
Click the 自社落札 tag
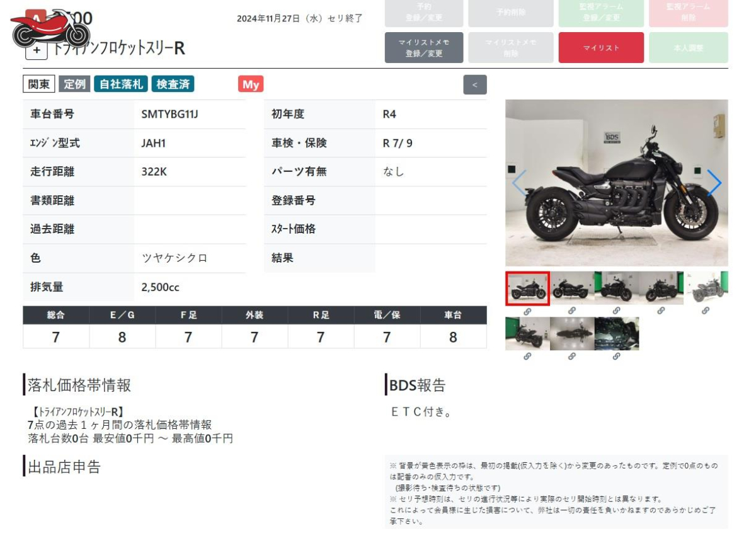(121, 84)
